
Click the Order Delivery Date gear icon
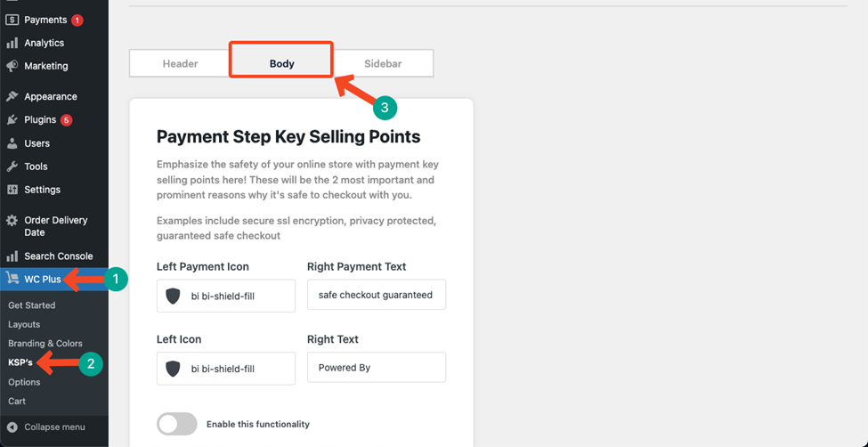tap(12, 221)
